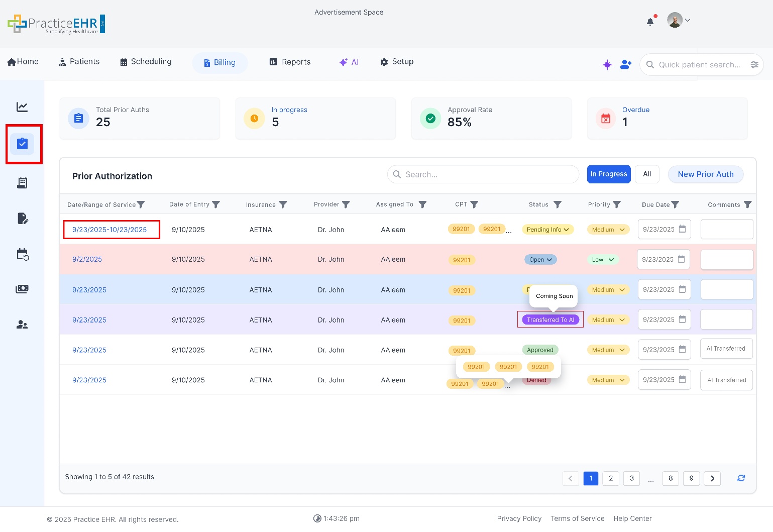The image size is (773, 532).
Task: Click the prior authorization Search field
Action: pos(483,174)
